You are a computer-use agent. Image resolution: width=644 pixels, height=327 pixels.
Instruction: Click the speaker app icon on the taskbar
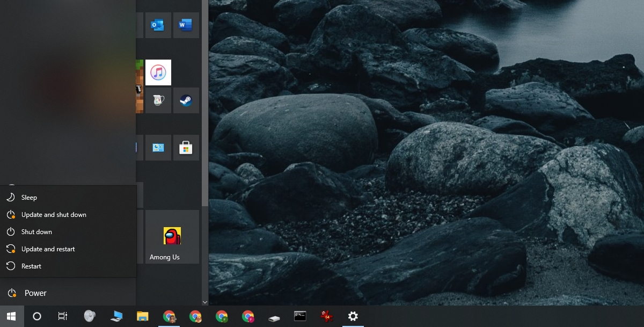89,316
